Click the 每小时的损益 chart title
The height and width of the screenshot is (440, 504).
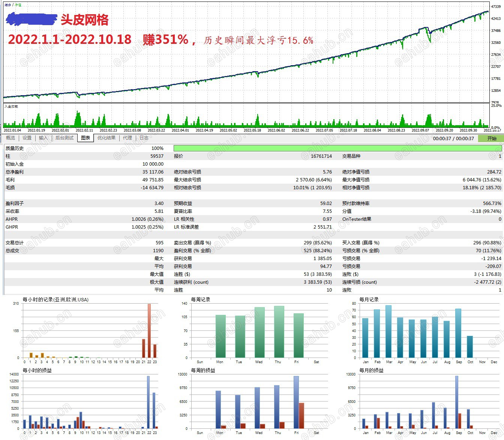[37, 371]
